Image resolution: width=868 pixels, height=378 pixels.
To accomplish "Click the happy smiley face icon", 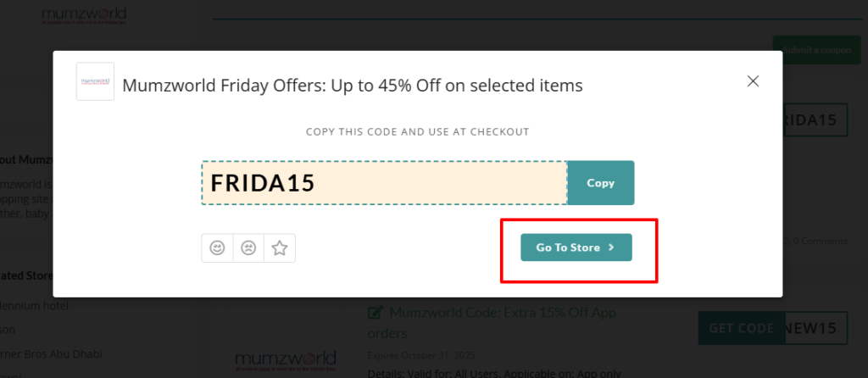I will coord(217,248).
